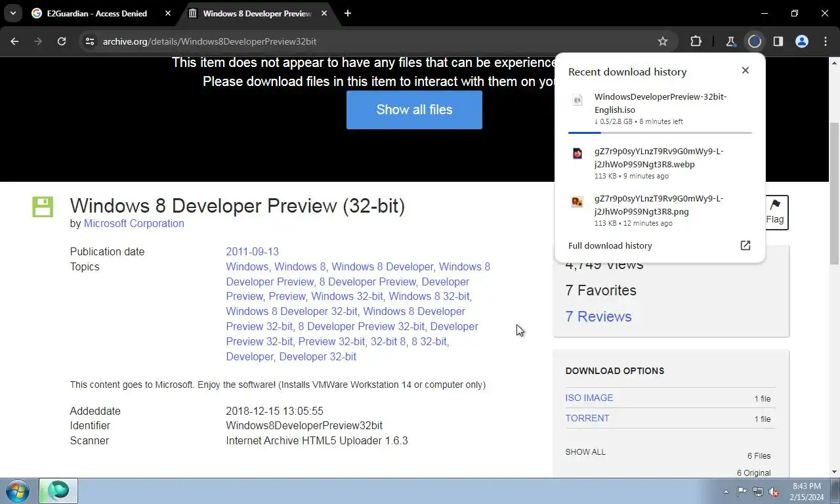Open the tab search dropdown arrow
Image resolution: width=840 pixels, height=504 pixels.
pyautogui.click(x=13, y=13)
